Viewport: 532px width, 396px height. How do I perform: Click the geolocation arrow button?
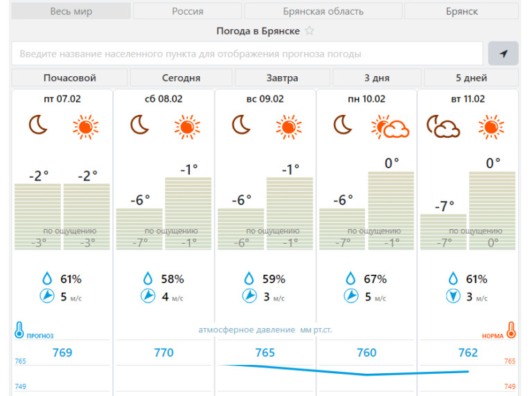[503, 54]
